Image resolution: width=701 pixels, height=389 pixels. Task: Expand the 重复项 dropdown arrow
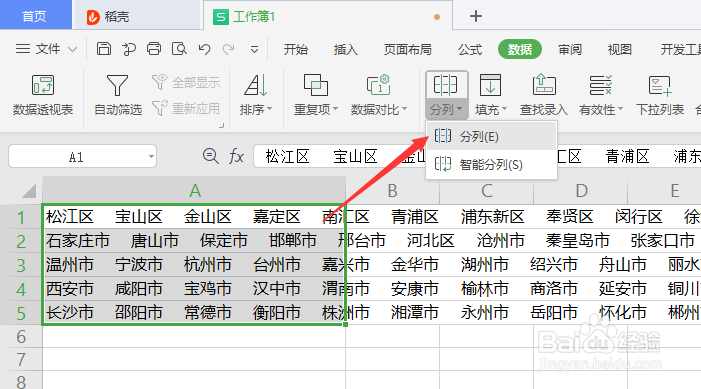click(x=336, y=109)
